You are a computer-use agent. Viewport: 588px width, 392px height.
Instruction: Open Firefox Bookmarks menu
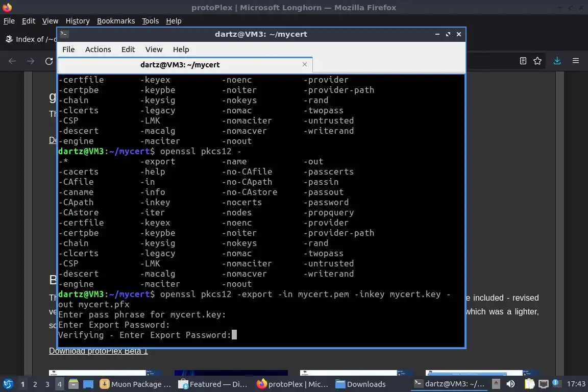tap(116, 21)
